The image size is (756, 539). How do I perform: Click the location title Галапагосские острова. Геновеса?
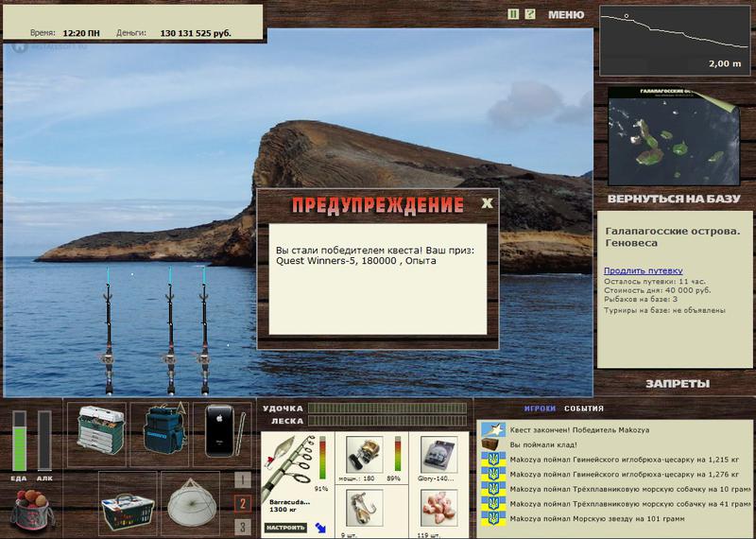click(672, 237)
